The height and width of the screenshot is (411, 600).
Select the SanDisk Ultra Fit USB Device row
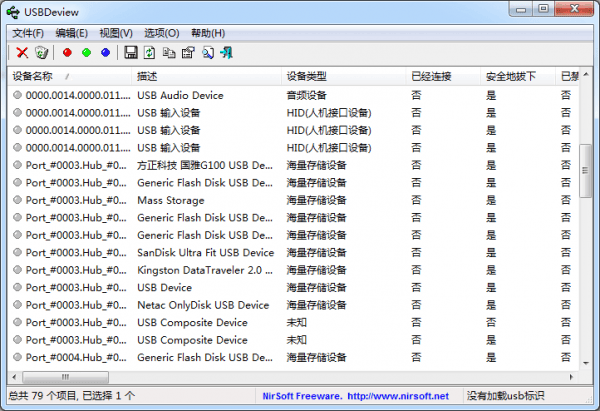click(205, 253)
